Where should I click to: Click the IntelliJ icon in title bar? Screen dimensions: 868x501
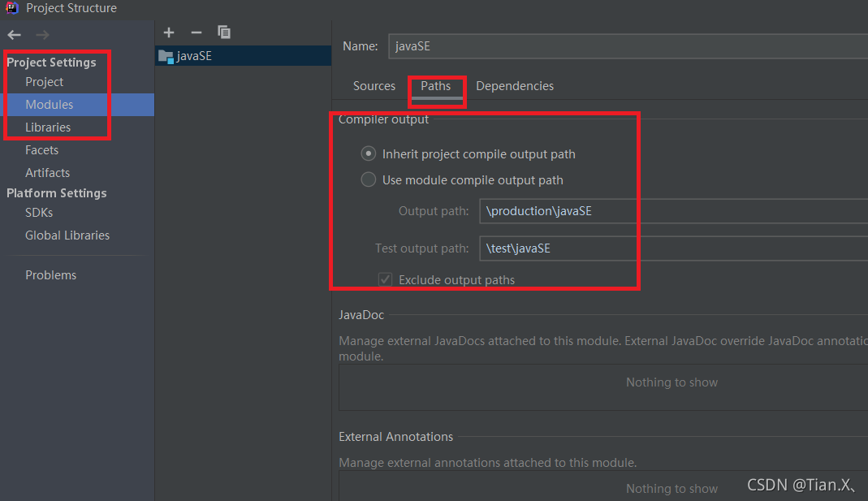11,7
